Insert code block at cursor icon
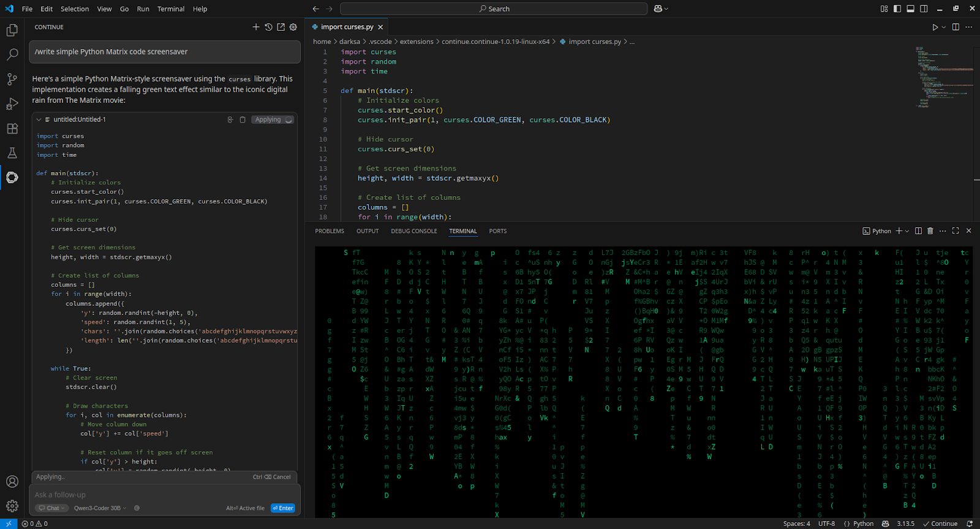980x529 pixels. click(x=230, y=120)
